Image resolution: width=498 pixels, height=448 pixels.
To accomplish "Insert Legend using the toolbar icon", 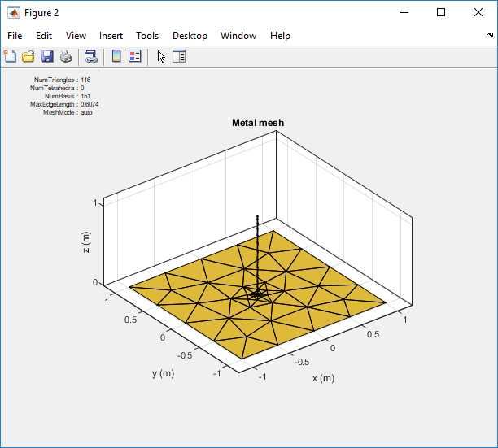I will [x=135, y=56].
